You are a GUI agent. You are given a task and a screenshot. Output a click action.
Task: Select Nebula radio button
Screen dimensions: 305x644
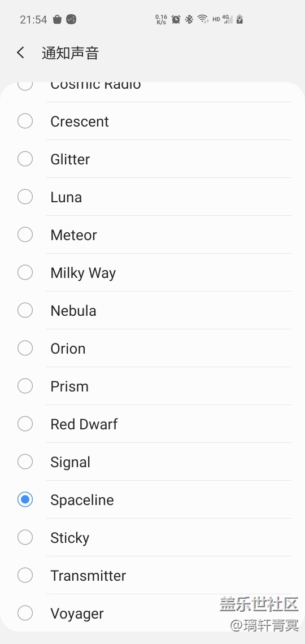25,310
